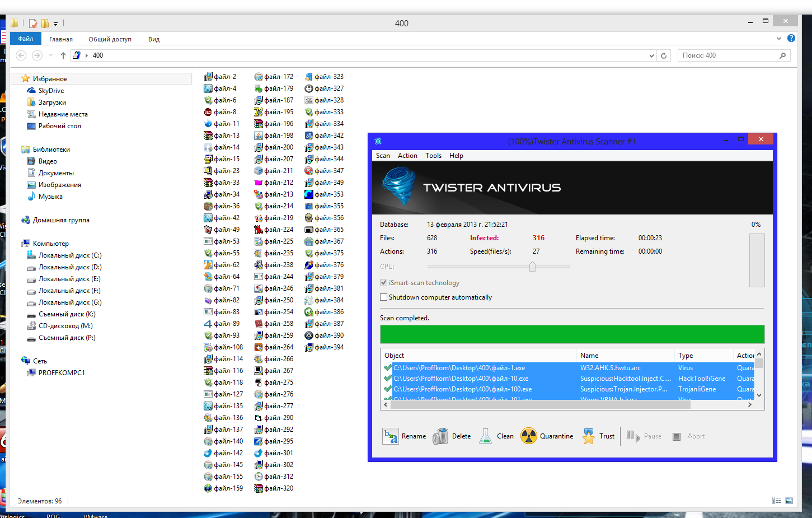Viewport: 812px width, 518px height.
Task: Switch to the Главная ribbon tab
Action: tap(61, 39)
